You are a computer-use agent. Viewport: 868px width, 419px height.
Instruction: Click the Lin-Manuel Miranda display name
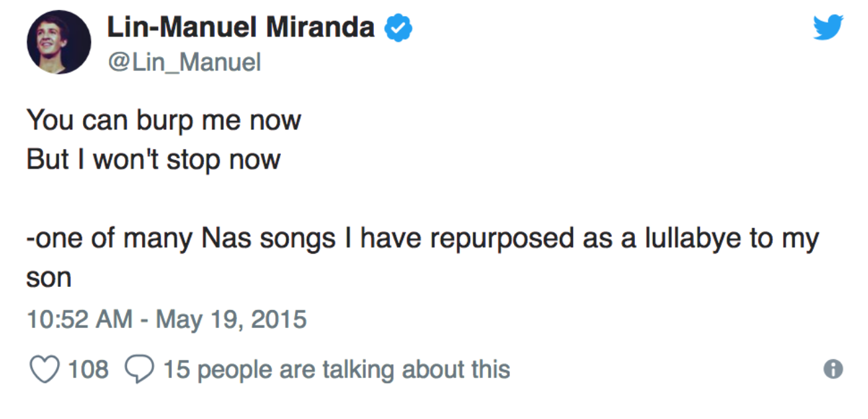coord(240,27)
